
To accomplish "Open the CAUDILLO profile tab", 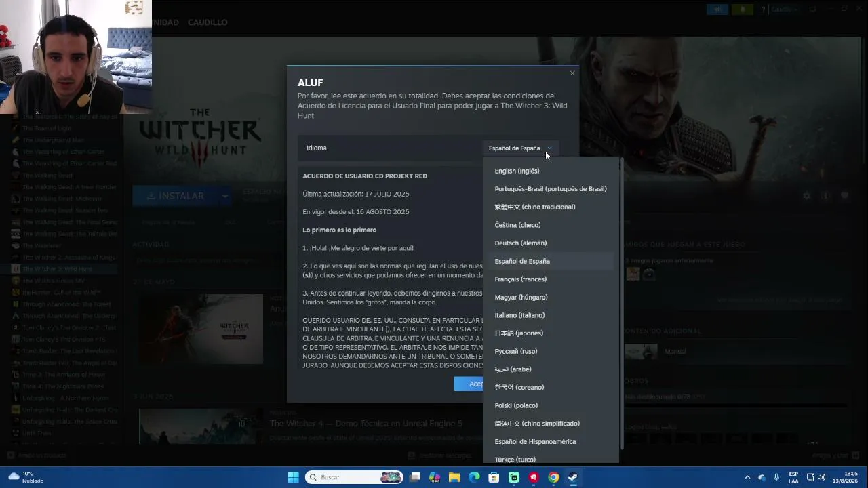I will pyautogui.click(x=208, y=22).
